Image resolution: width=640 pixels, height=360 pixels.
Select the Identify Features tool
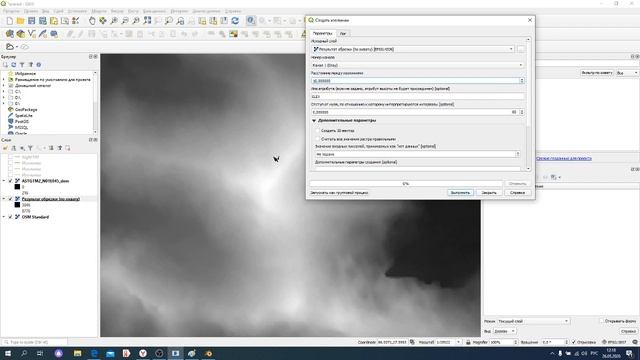point(251,21)
